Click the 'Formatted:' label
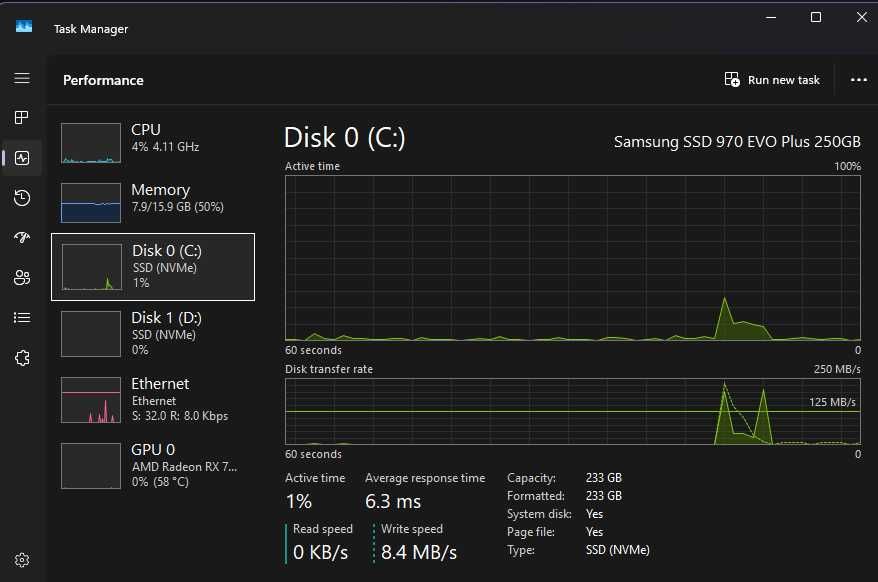The image size is (878, 582). [x=536, y=496]
